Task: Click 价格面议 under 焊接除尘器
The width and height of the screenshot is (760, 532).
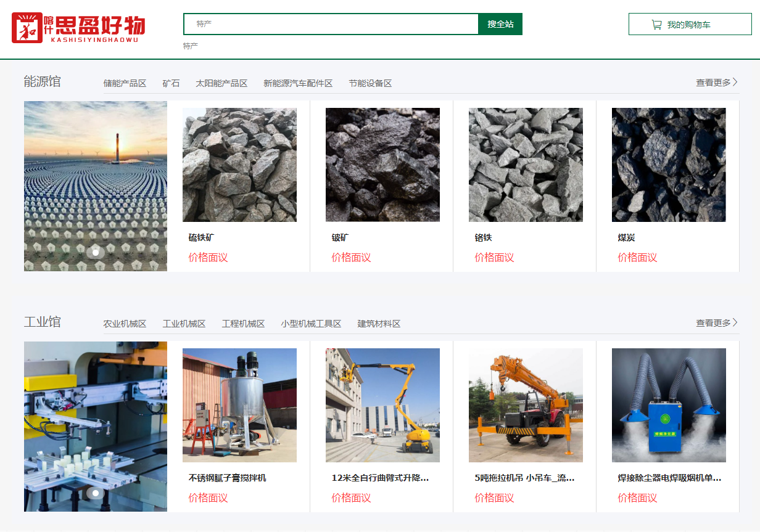Action: pyautogui.click(x=637, y=498)
